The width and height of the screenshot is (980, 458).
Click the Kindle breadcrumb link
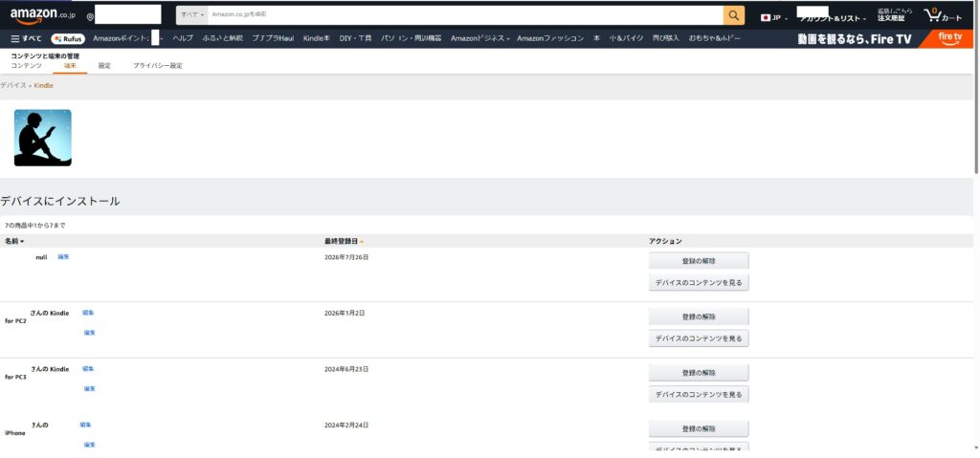(44, 86)
